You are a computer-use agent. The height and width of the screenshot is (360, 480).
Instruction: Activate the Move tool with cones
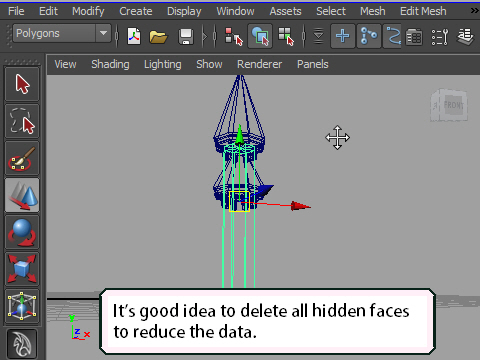point(22,195)
